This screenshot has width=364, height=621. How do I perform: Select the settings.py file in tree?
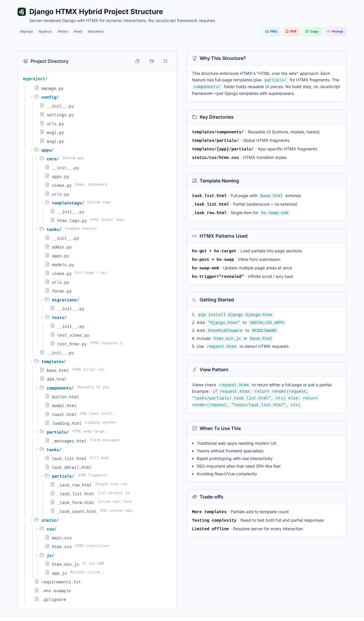[x=60, y=115]
